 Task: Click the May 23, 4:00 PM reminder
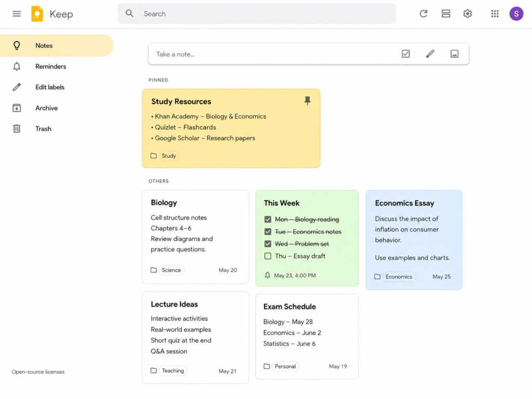[295, 275]
